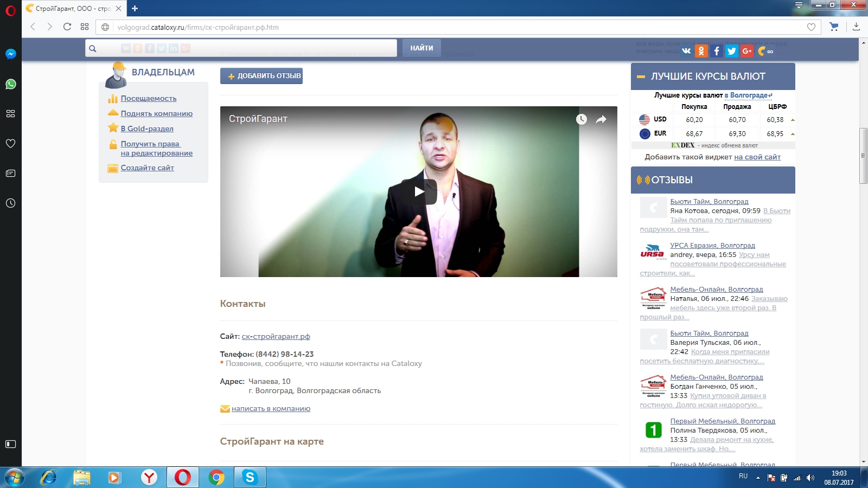This screenshot has height=488, width=868.
Task: Open History clock icon in sidebar
Action: pos(10,203)
